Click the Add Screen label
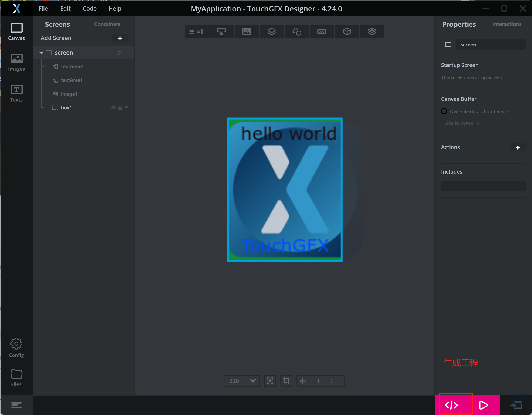This screenshot has height=415, width=532. coord(56,38)
